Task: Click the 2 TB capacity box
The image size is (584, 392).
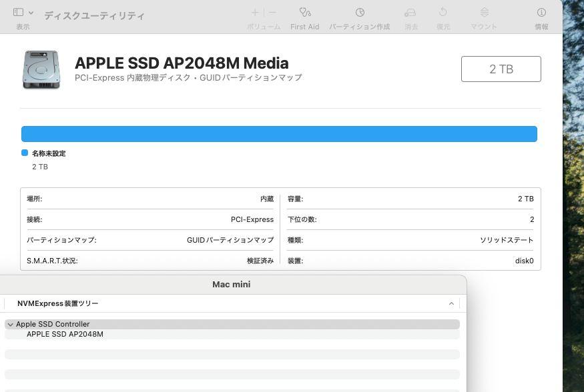Action: (x=501, y=69)
